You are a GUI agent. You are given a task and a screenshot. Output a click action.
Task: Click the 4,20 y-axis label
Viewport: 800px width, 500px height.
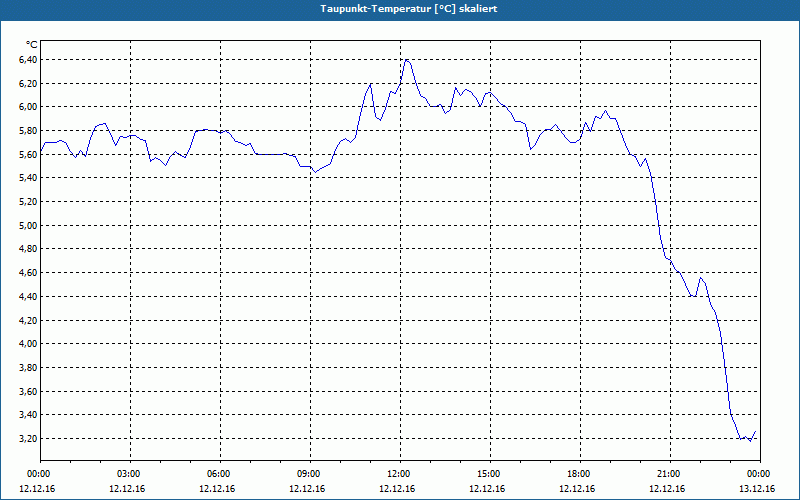29,320
